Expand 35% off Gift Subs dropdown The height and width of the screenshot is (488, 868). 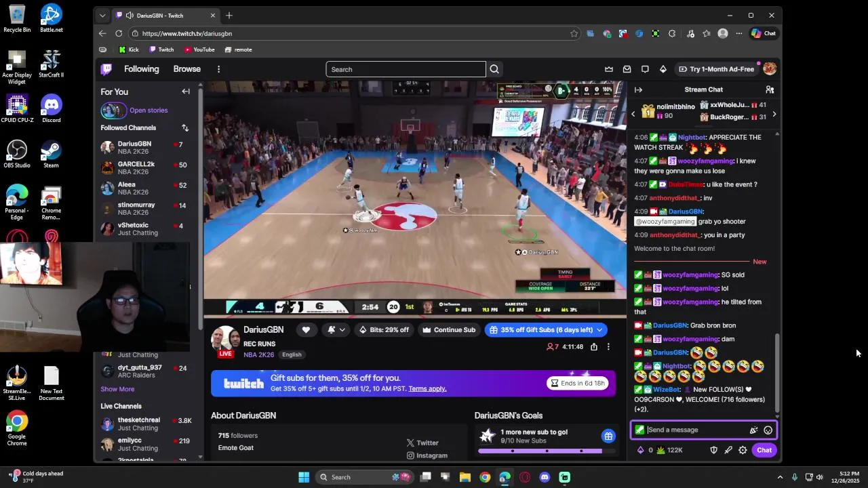[599, 330]
